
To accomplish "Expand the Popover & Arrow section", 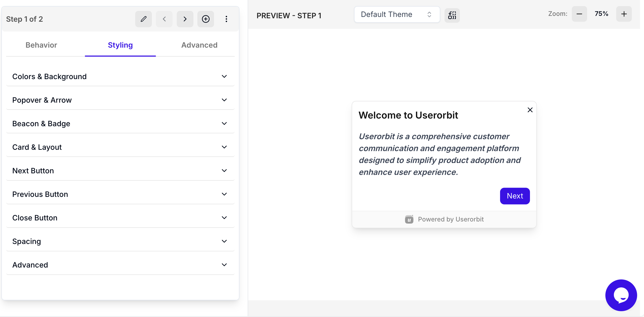I will [120, 100].
